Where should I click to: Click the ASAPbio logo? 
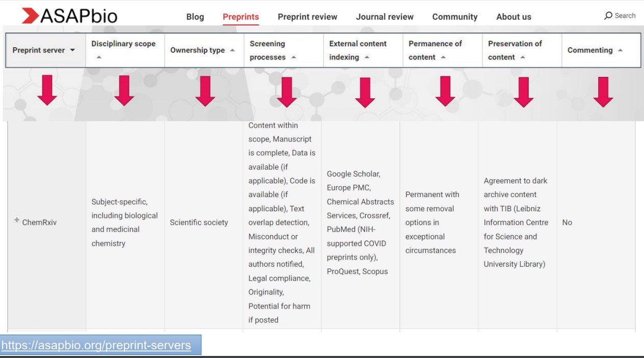pos(69,16)
